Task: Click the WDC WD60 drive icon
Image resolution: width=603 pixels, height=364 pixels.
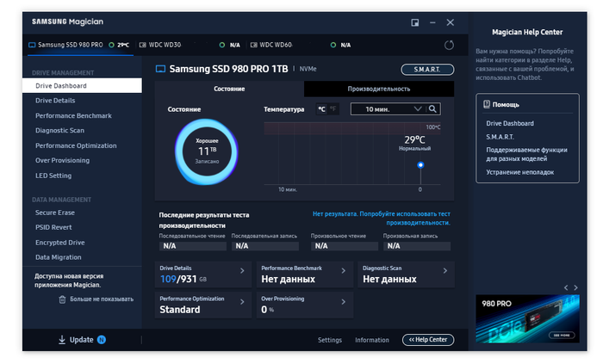Action: pos(254,45)
